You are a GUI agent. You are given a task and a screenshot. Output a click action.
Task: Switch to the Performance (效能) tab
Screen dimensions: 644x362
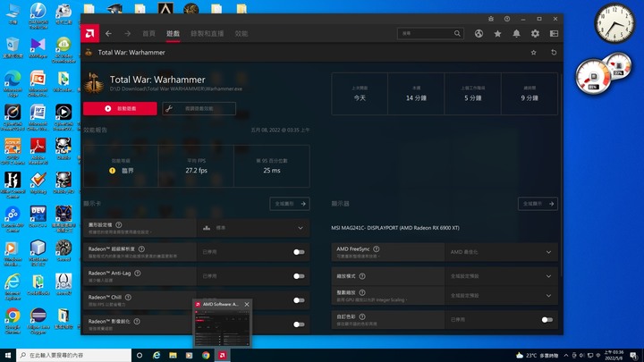click(x=241, y=34)
